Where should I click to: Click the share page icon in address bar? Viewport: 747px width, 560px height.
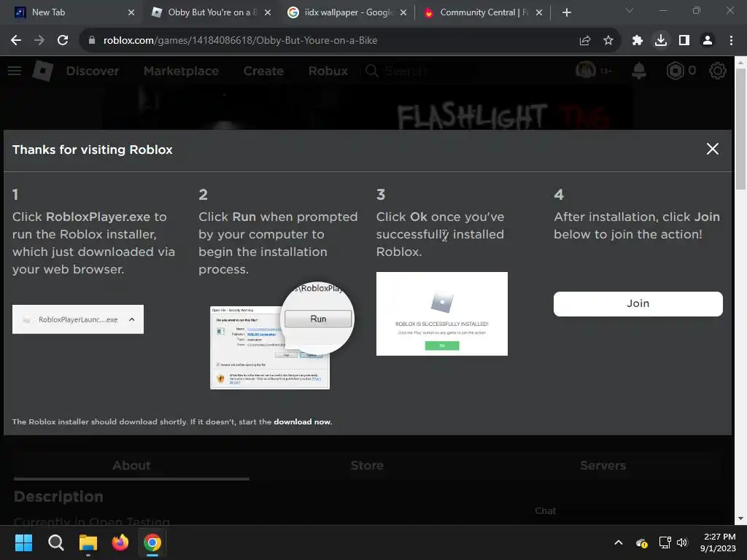(584, 41)
